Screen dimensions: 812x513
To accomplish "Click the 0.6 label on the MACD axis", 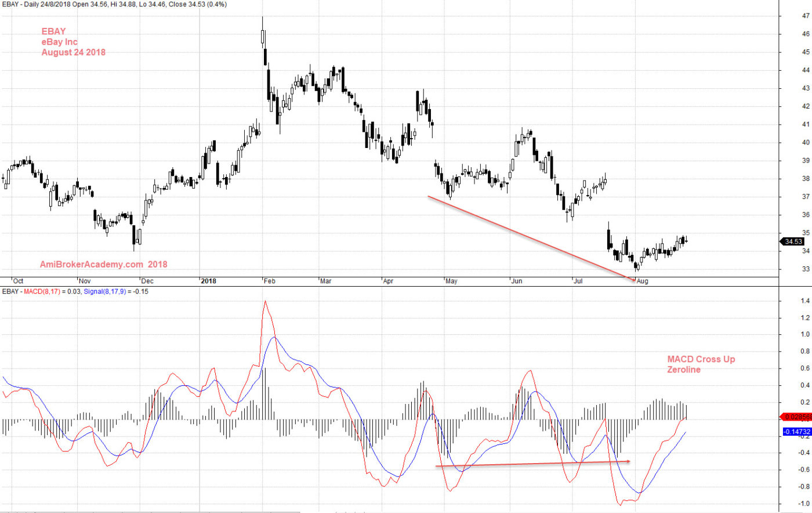I will pos(805,368).
